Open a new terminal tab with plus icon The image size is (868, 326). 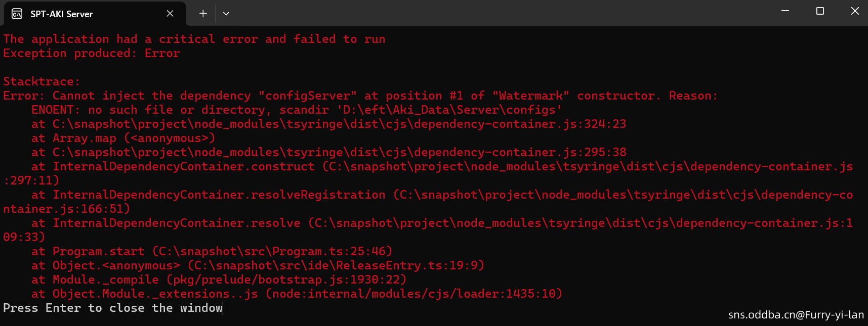click(x=203, y=14)
